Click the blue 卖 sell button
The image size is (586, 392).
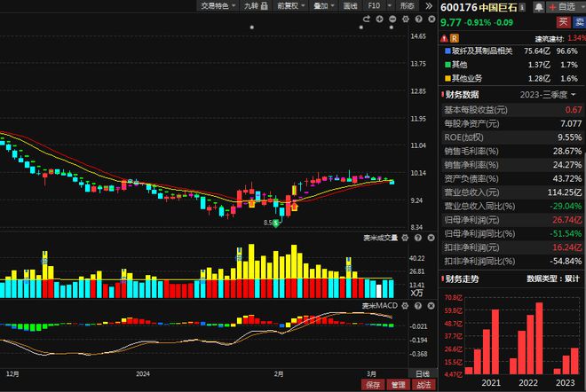click(579, 22)
